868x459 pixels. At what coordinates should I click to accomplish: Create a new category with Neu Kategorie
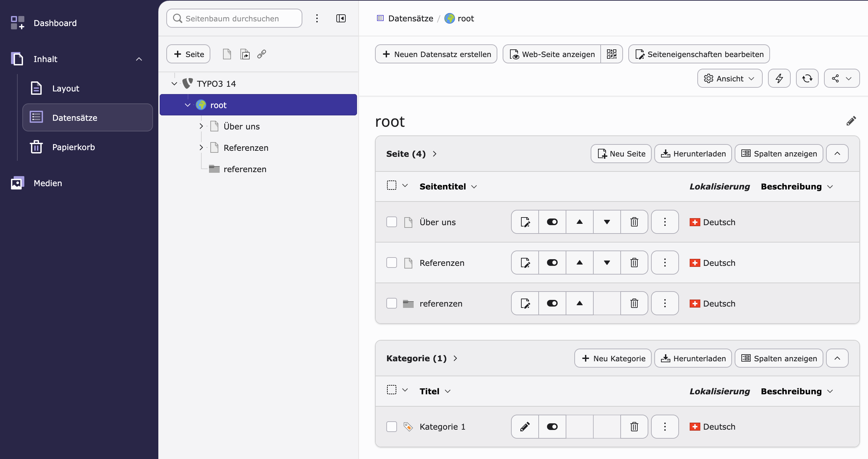coord(613,358)
